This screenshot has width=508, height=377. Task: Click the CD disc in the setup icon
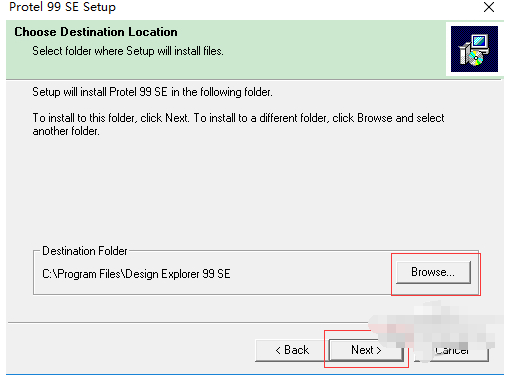point(475,58)
